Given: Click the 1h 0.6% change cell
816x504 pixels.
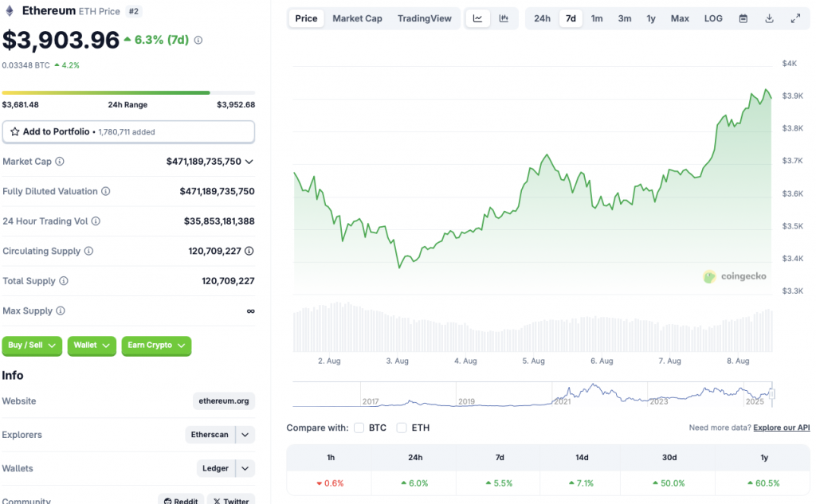Looking at the screenshot, I should tap(331, 483).
